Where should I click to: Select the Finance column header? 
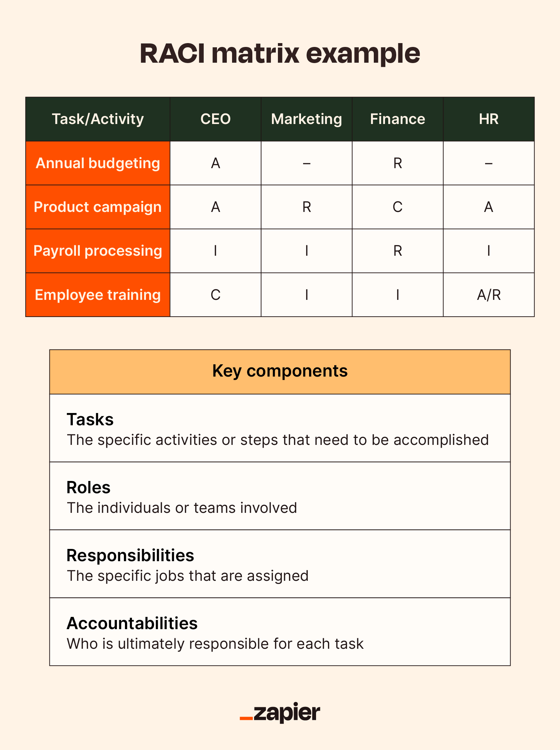pos(397,119)
